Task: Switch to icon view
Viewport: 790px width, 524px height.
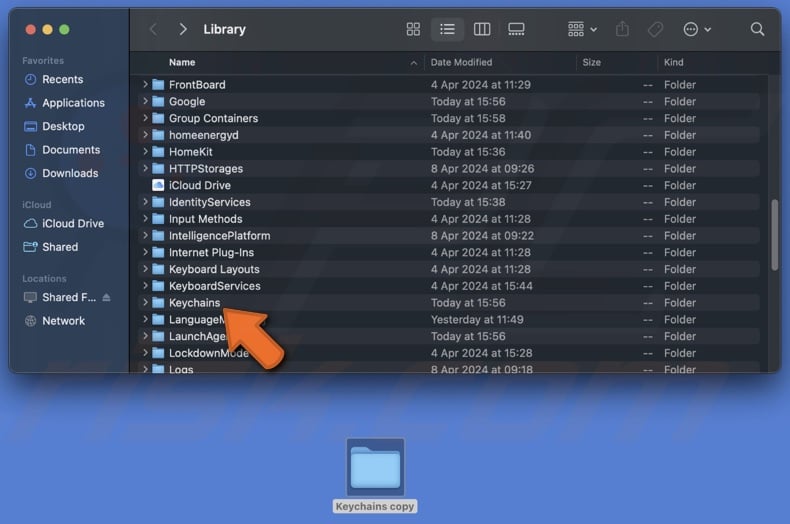Action: 413,29
